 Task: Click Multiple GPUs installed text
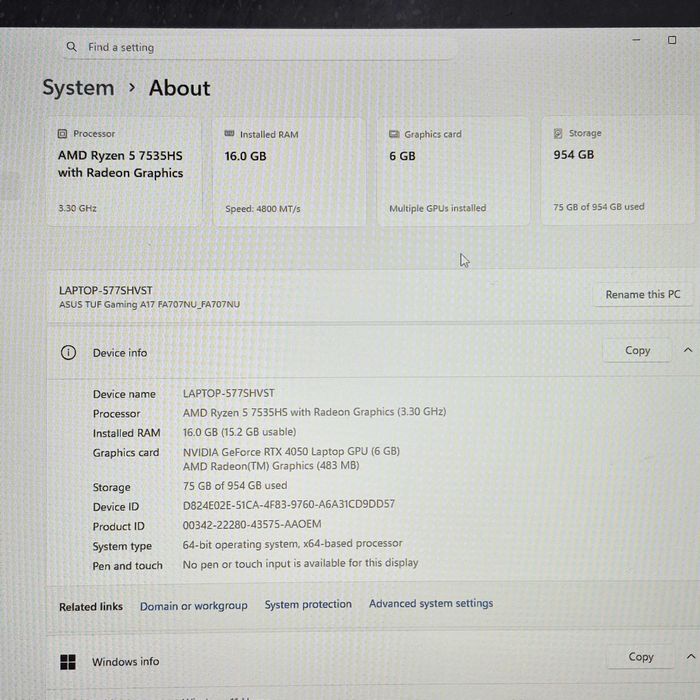pos(438,208)
